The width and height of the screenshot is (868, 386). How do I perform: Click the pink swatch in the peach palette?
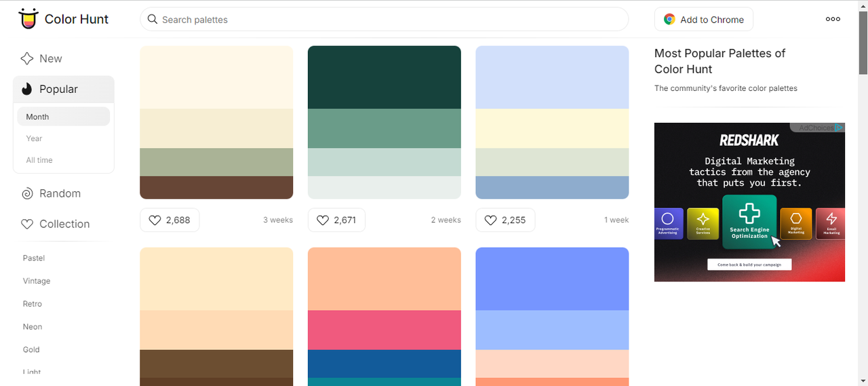click(x=384, y=330)
